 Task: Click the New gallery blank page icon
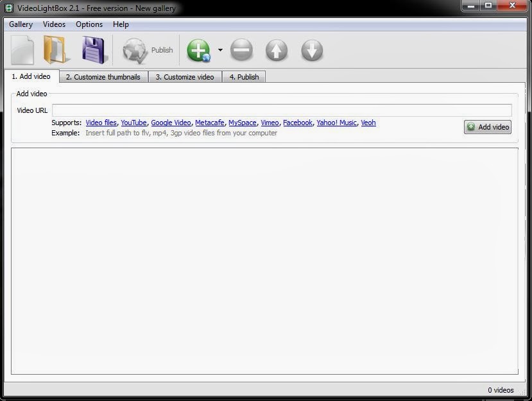(x=22, y=50)
